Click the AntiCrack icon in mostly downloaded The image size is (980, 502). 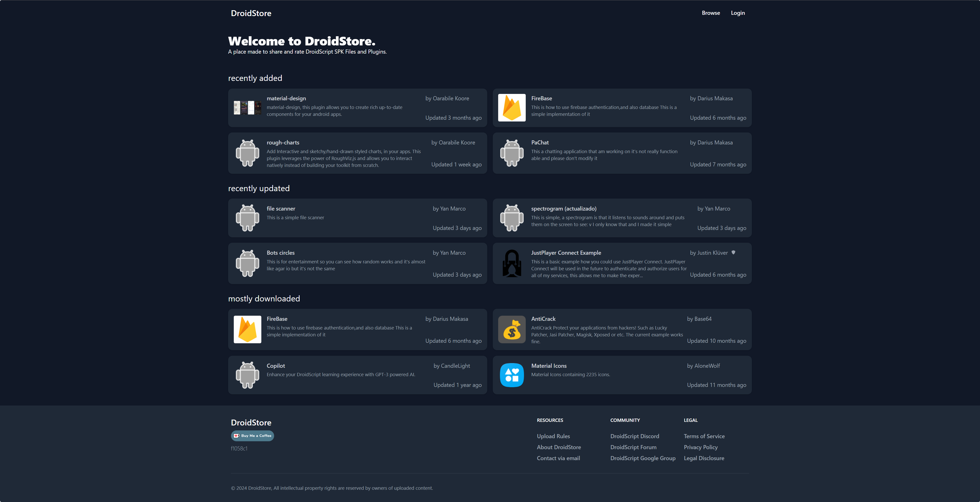tap(512, 329)
